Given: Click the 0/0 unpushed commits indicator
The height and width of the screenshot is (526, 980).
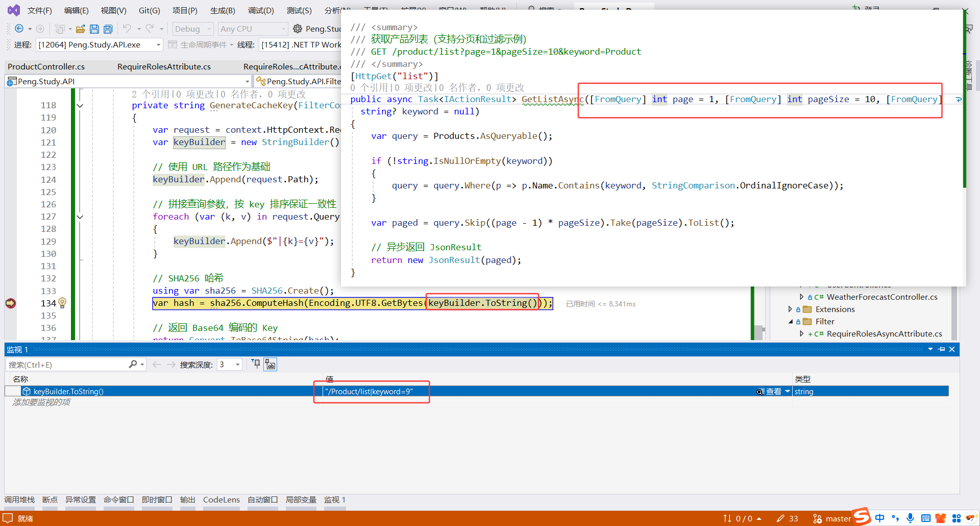Looking at the screenshot, I should tap(742, 518).
